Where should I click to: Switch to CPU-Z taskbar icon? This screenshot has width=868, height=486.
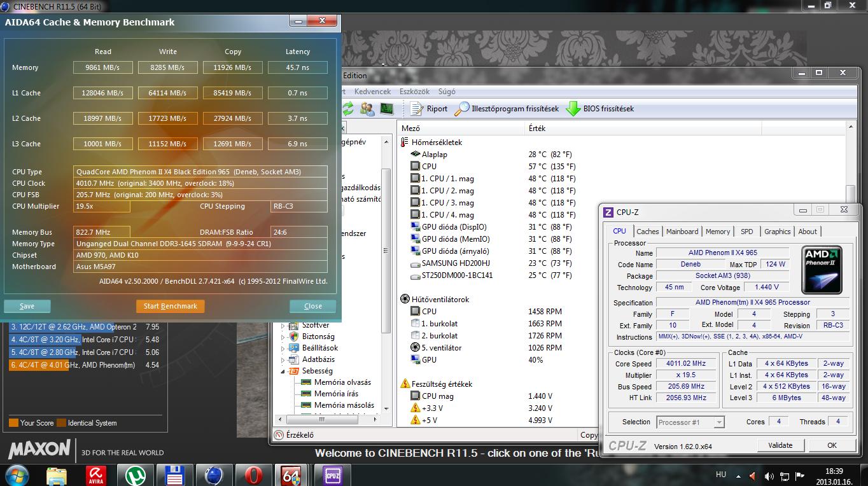(332, 475)
